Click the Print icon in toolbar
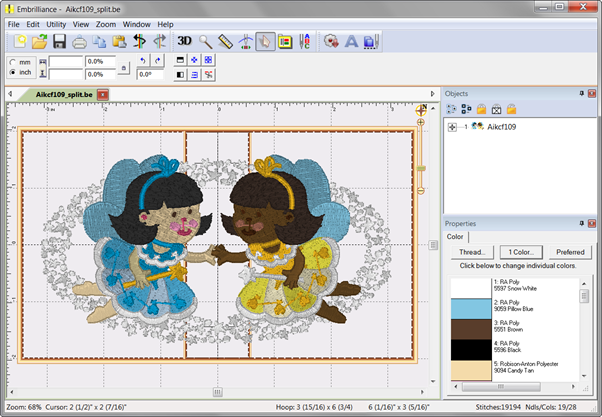Viewport: 602px width, 417px height. (79, 41)
